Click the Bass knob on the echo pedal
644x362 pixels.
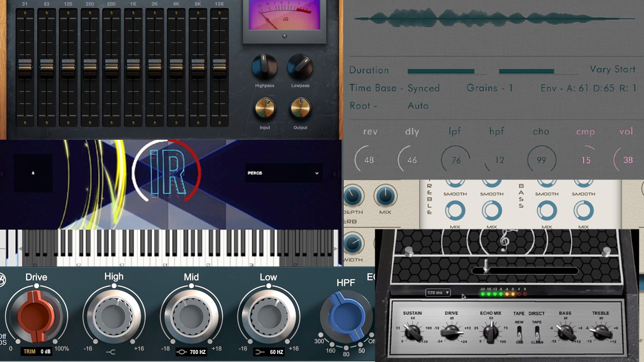[565, 332]
